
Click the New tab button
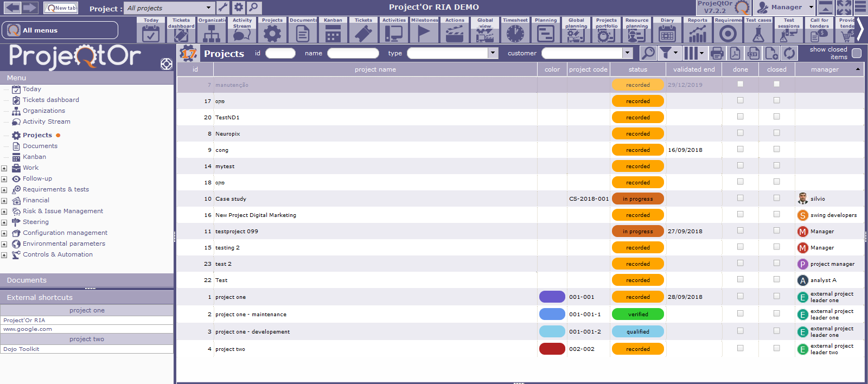pyautogui.click(x=61, y=8)
